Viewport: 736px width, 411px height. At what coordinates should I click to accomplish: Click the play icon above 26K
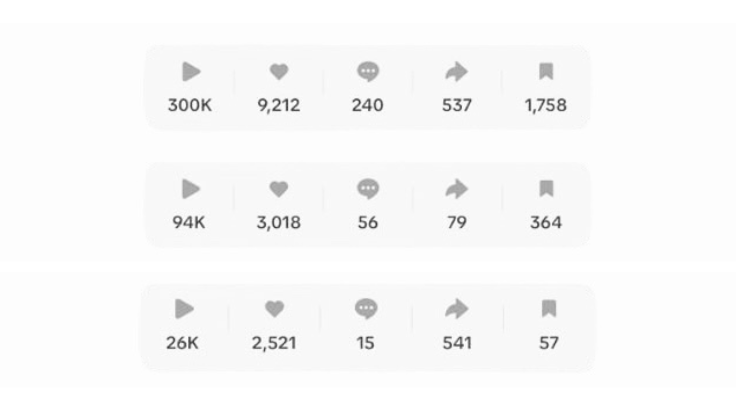coord(185,309)
